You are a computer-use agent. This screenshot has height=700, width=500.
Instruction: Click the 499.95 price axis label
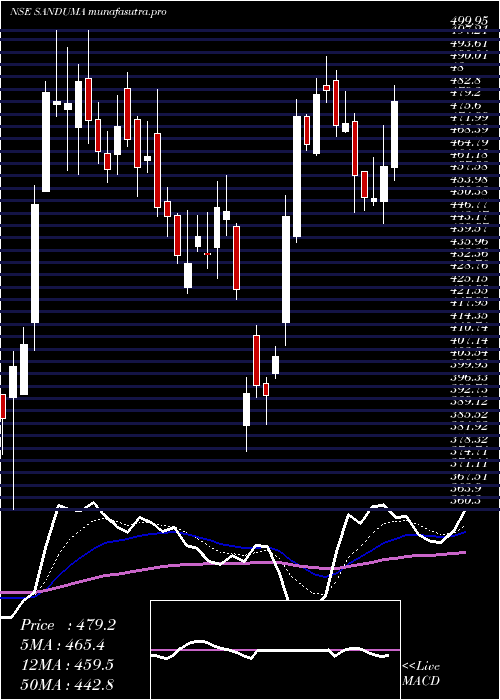coord(471,20)
